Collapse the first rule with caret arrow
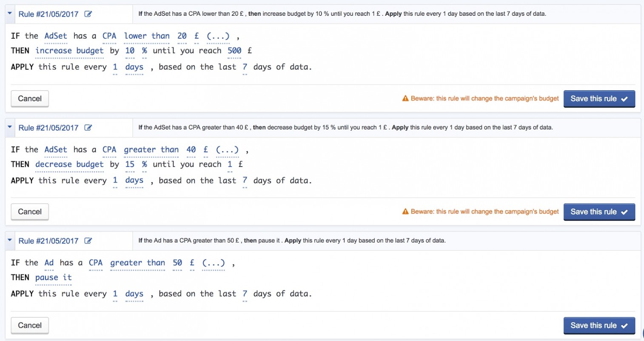644x341 pixels. (10, 13)
